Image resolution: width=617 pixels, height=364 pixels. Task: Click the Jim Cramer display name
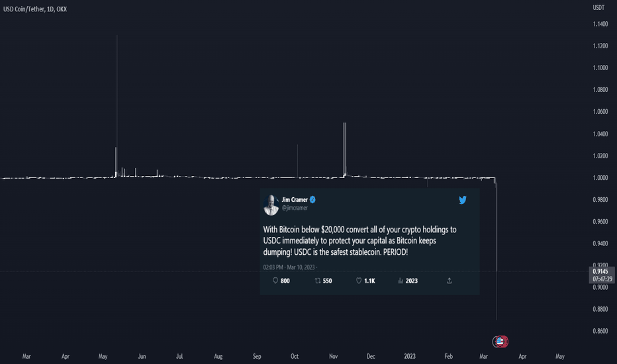coord(295,200)
